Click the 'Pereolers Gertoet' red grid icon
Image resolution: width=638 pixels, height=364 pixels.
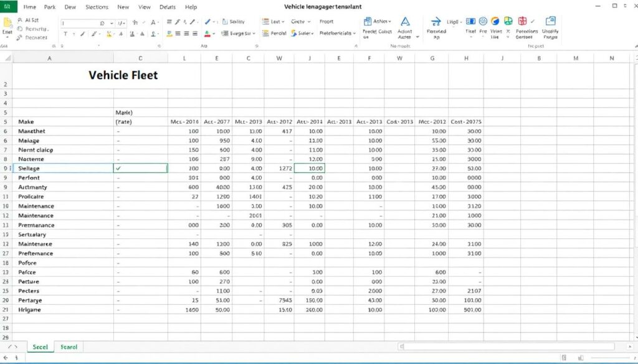[523, 22]
